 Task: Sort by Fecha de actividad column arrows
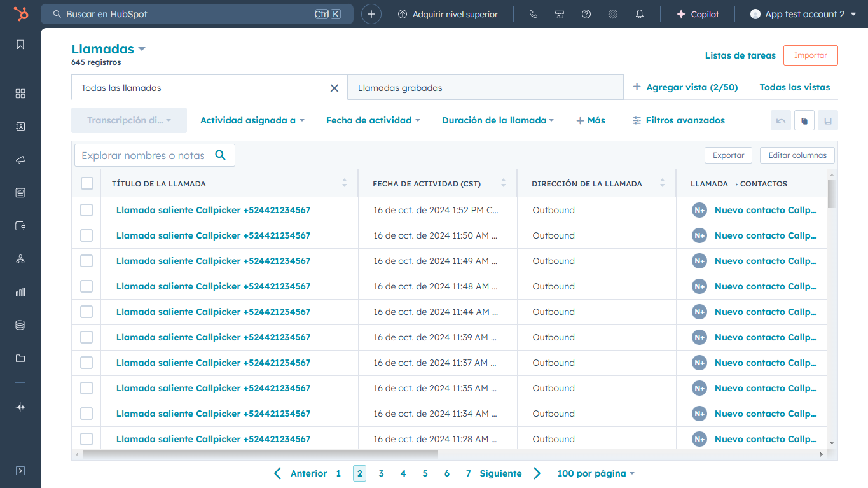click(504, 183)
